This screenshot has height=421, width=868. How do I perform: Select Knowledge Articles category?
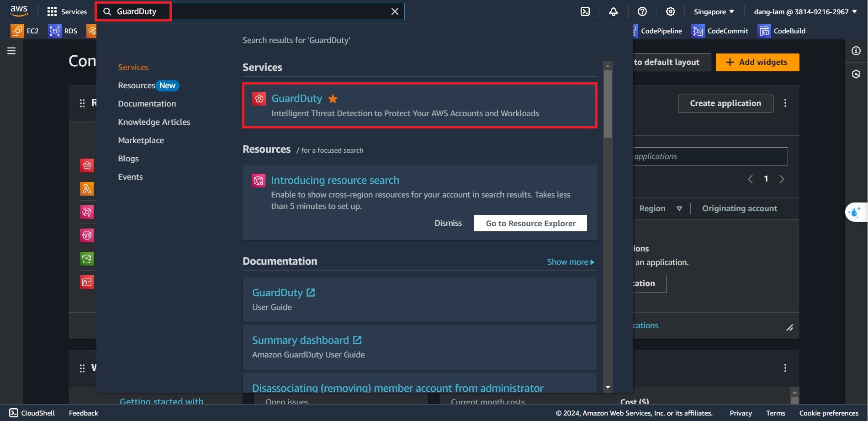[154, 122]
